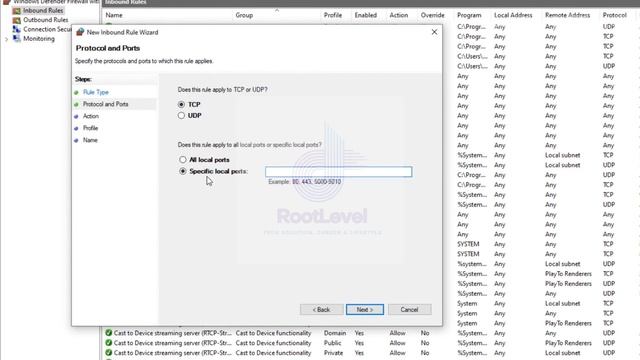Select the Profile step in the wizard
This screenshot has width=640, height=360.
coord(90,128)
